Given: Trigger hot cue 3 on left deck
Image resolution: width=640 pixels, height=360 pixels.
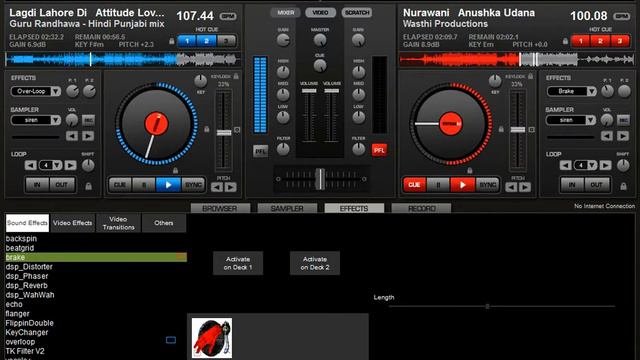Looking at the screenshot, I should (226, 41).
